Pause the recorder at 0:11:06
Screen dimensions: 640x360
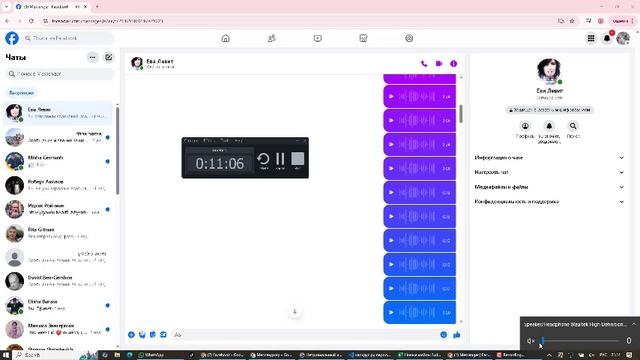[280, 159]
